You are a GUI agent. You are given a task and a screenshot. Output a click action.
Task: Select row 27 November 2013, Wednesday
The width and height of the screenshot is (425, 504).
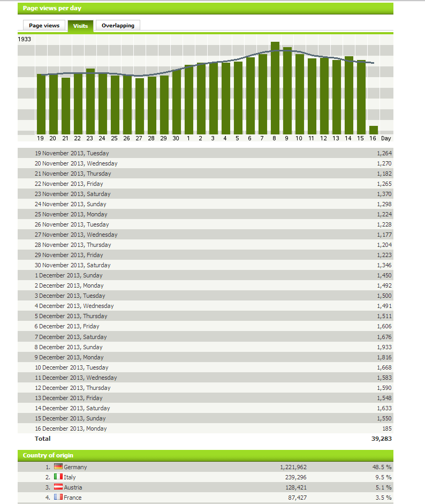click(x=205, y=235)
